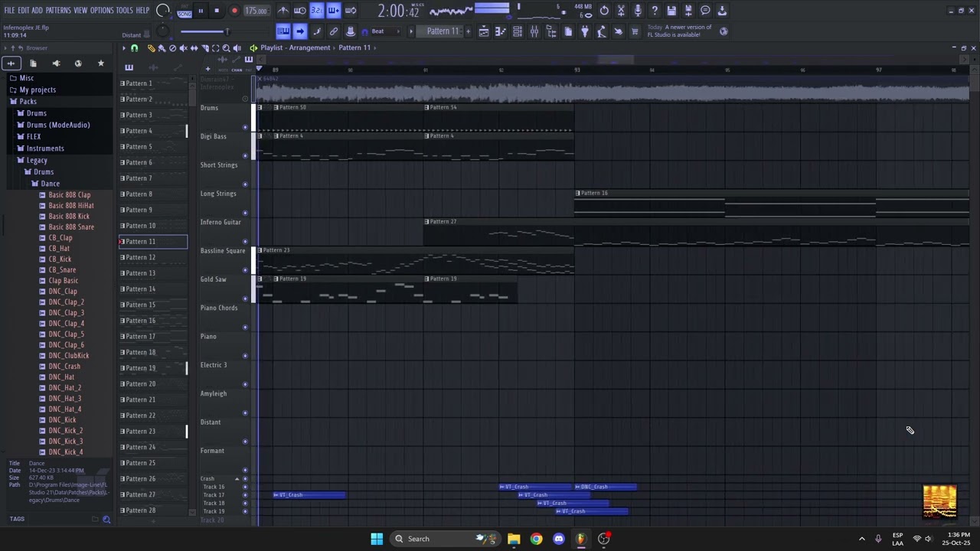
Task: Click the 175 tempo field
Action: pos(256,11)
